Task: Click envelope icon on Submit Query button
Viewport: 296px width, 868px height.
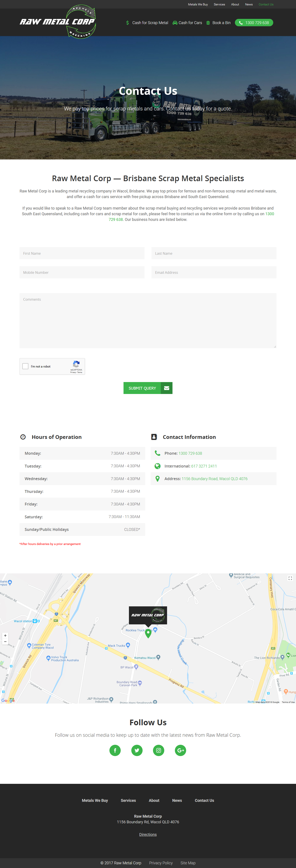Action: click(x=167, y=388)
